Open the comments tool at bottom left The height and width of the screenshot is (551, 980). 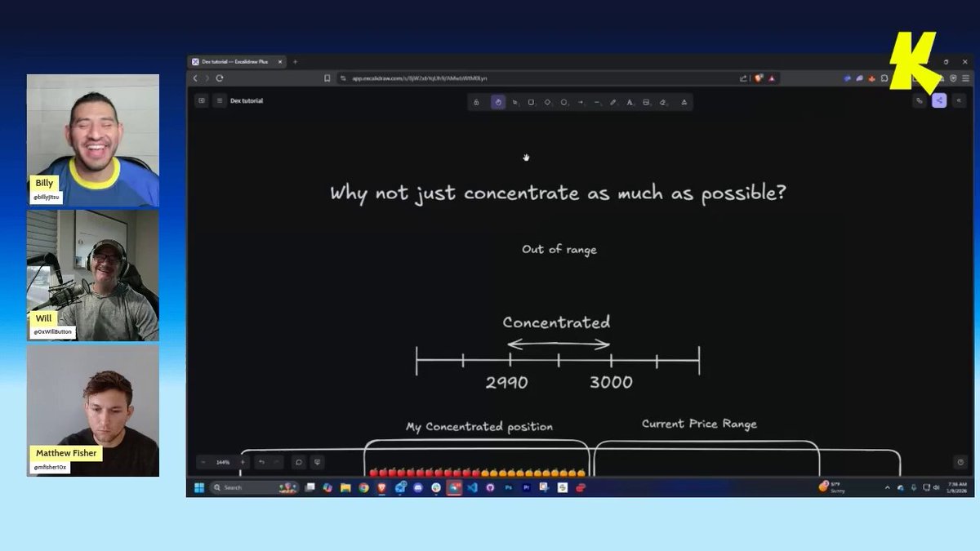point(299,462)
